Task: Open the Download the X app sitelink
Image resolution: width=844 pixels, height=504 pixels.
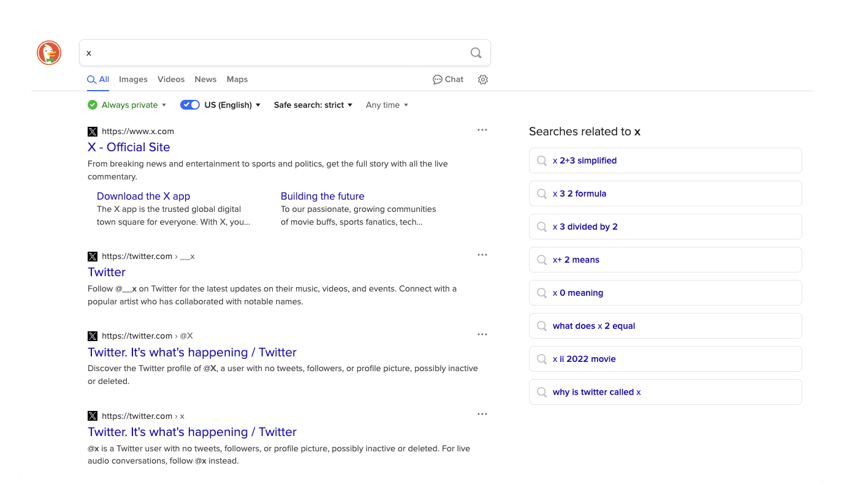Action: coord(143,196)
